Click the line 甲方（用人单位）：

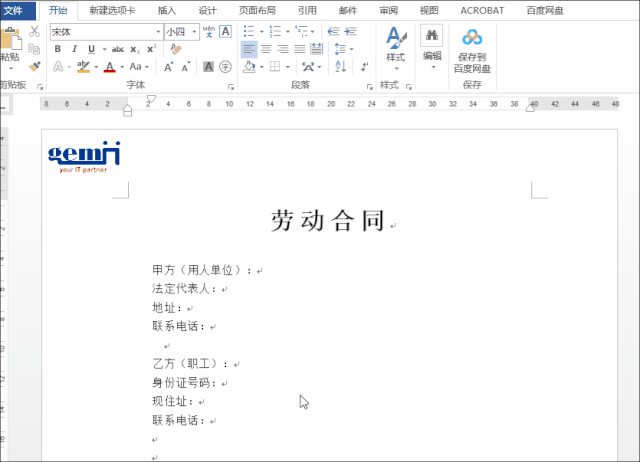pos(203,270)
